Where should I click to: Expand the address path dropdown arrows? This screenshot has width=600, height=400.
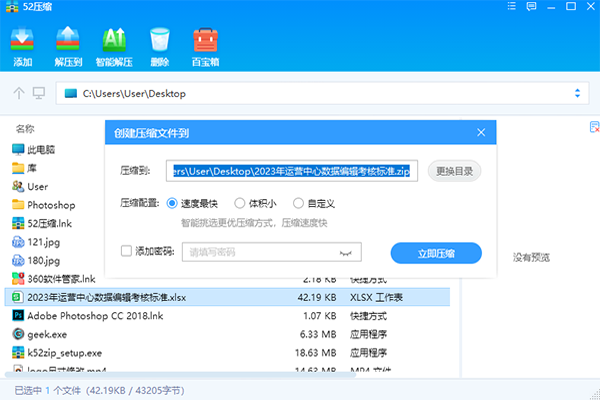point(578,93)
